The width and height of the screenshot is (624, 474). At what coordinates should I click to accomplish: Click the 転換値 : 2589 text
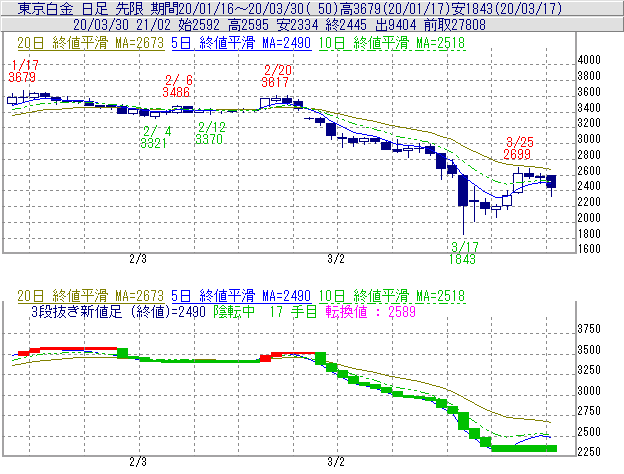(370, 311)
